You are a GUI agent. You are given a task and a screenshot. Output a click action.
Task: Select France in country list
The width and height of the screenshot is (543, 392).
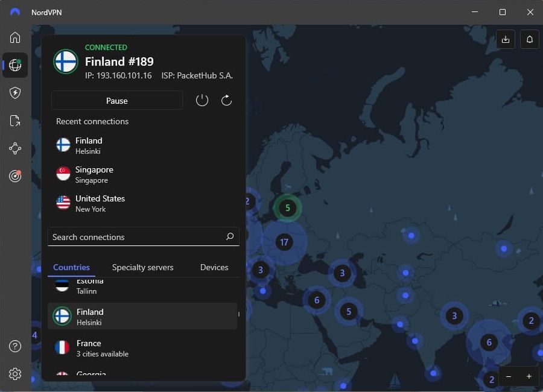click(142, 348)
